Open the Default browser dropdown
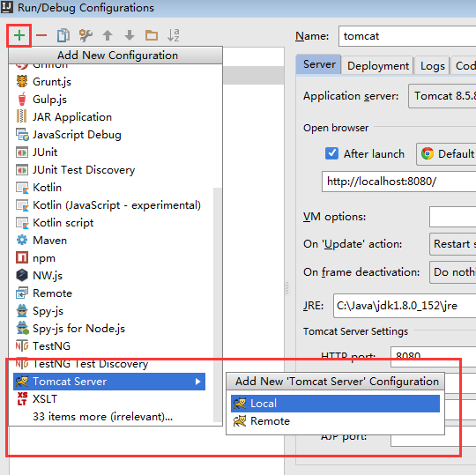The height and width of the screenshot is (475, 476). (x=446, y=154)
